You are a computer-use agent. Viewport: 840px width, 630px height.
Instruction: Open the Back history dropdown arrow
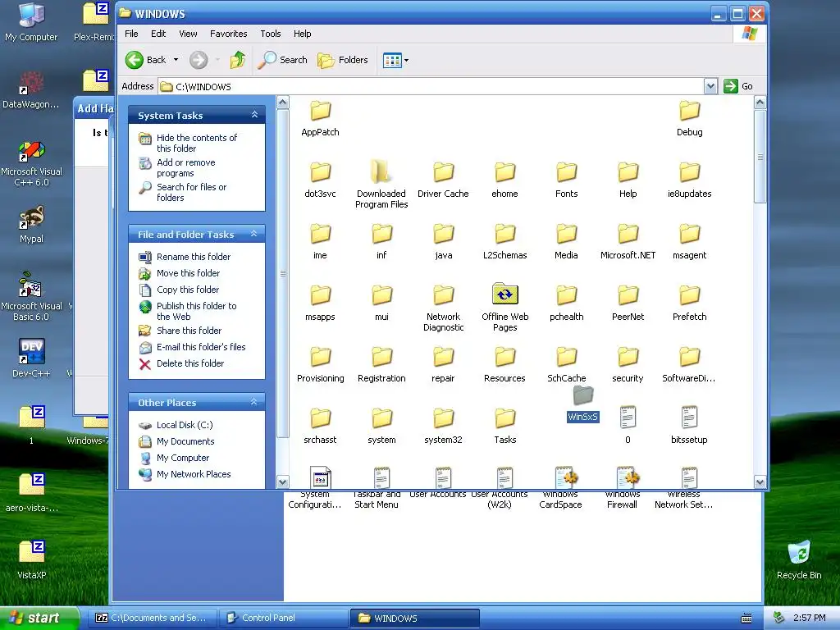tap(176, 60)
